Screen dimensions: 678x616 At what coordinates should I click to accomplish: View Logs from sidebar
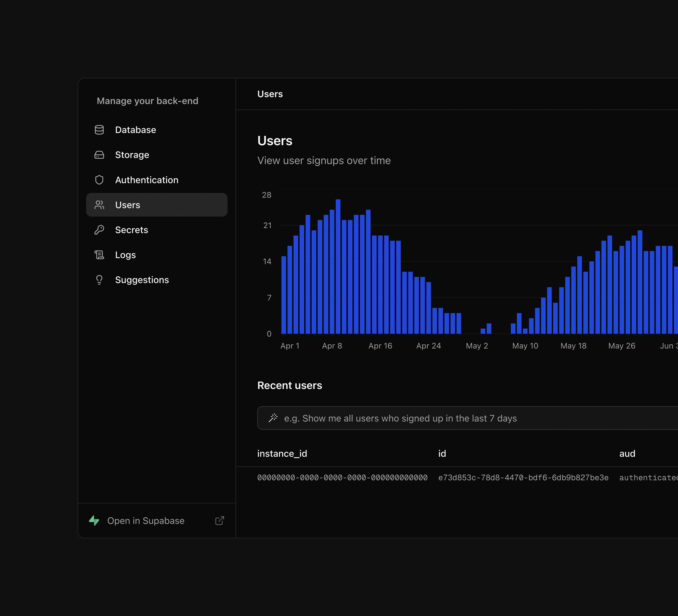pos(157,255)
